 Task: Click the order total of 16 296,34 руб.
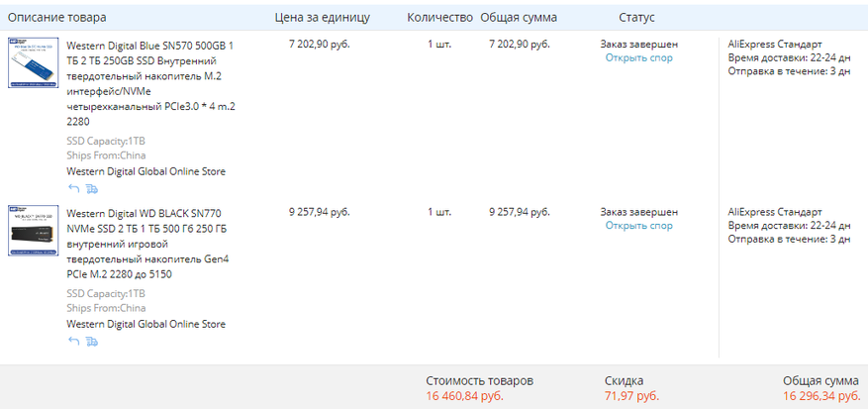pos(820,396)
